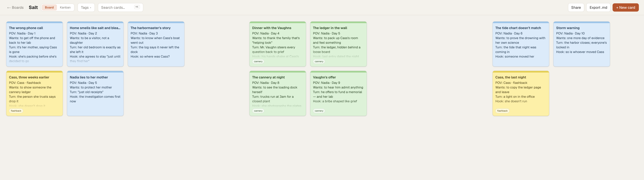Click cannery tag on Vaughn's offer card
This screenshot has height=180, width=644.
tap(319, 111)
